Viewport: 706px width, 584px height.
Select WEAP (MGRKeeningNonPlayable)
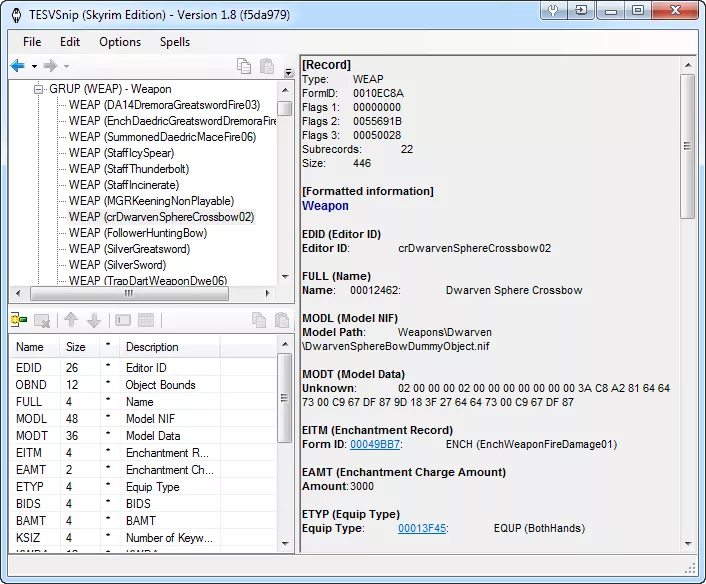(x=151, y=201)
